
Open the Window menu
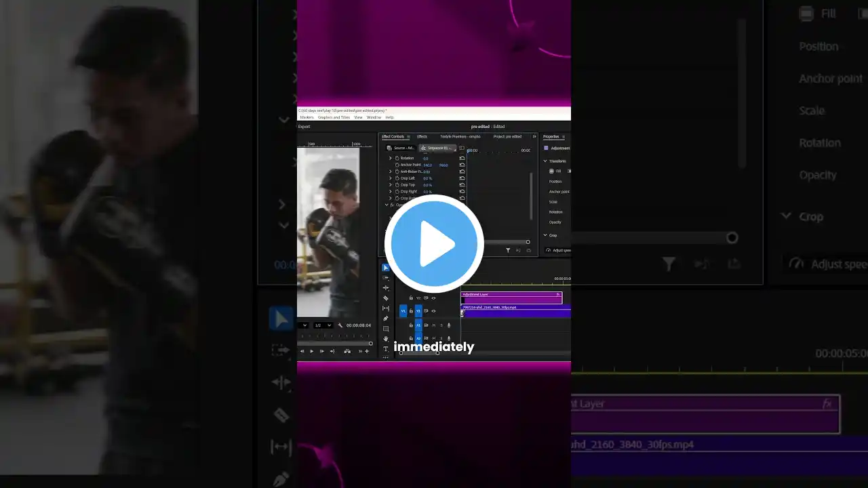tap(374, 117)
